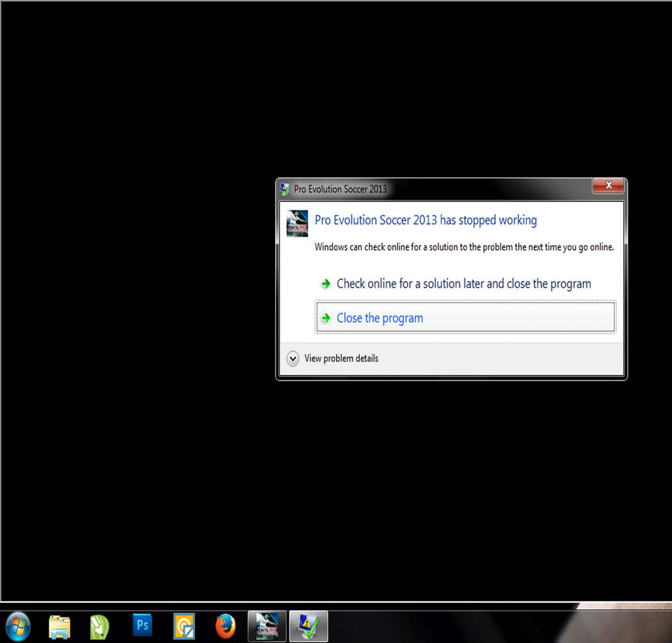Click the dialog title bar icon
Viewport: 672px width, 643px height.
[x=285, y=189]
